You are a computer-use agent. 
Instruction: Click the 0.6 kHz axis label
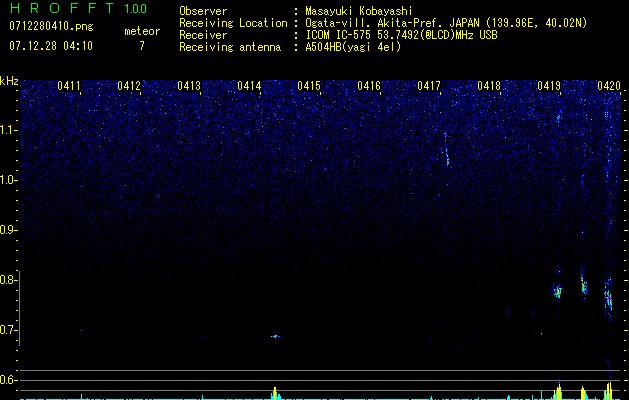[x=8, y=380]
